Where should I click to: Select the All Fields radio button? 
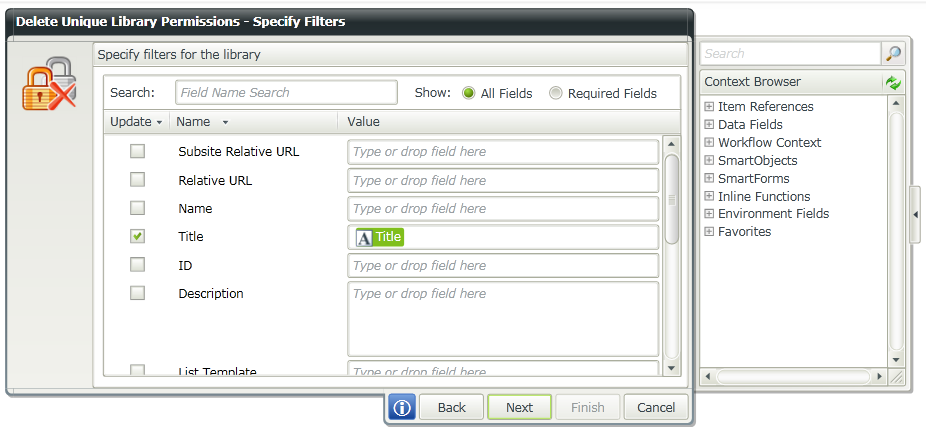[x=468, y=93]
